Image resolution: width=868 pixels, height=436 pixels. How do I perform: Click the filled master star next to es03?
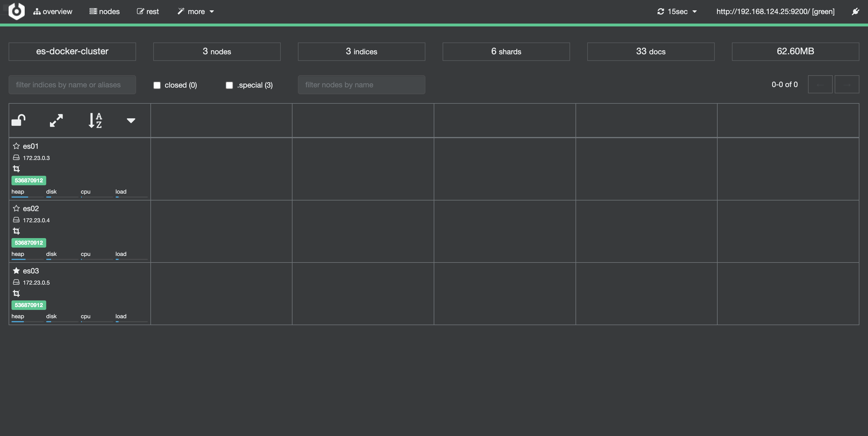(16, 271)
